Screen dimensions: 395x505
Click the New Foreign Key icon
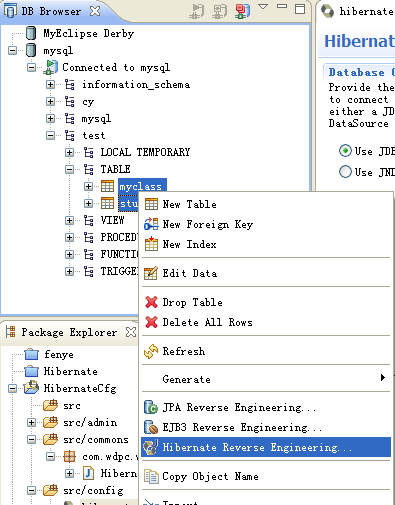pyautogui.click(x=151, y=224)
